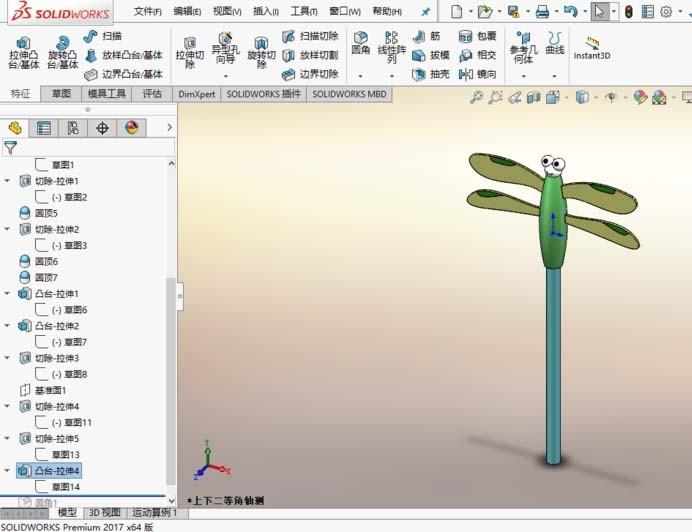This screenshot has height=532, width=692.
Task: Click the New document icon
Action: 457,11
